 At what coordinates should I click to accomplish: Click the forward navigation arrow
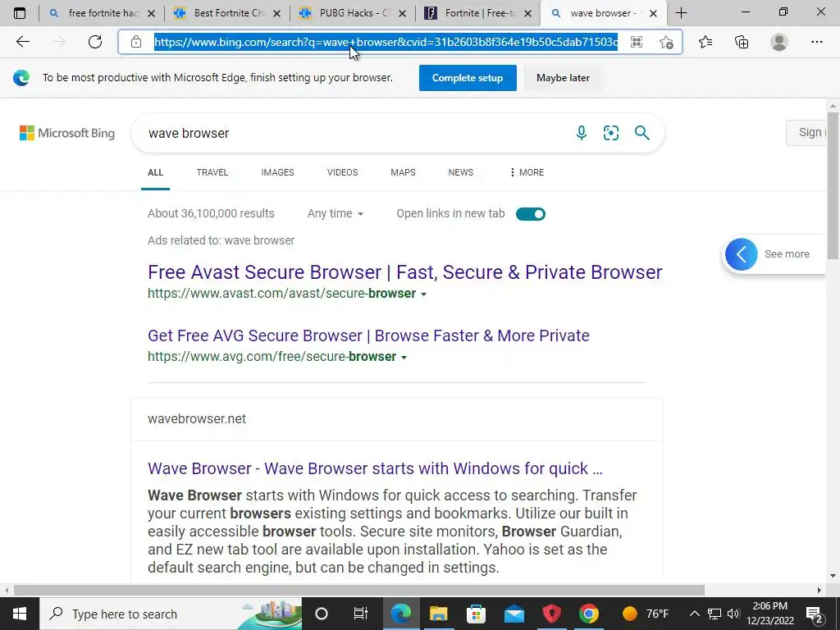click(59, 42)
